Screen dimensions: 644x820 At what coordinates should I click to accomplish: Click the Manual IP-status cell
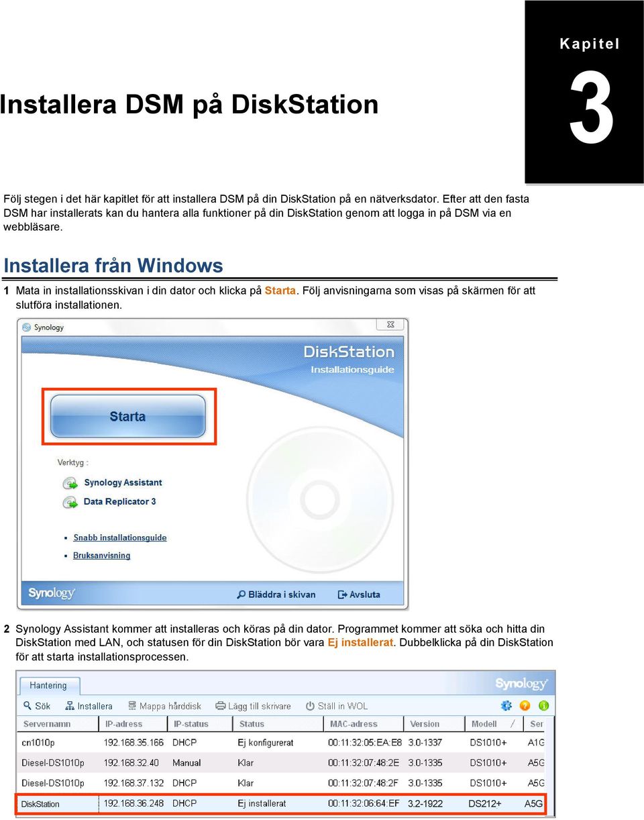pos(186,763)
